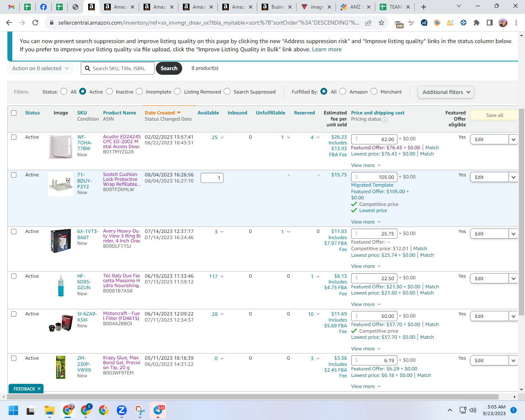Expand available quantity 25 chevron
The width and height of the screenshot is (525, 420).
[x=222, y=137]
